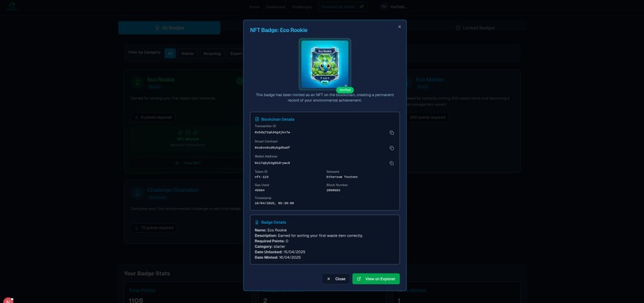This screenshot has width=644, height=303.
Task: Click the green Verified badge label
Action: click(x=345, y=90)
